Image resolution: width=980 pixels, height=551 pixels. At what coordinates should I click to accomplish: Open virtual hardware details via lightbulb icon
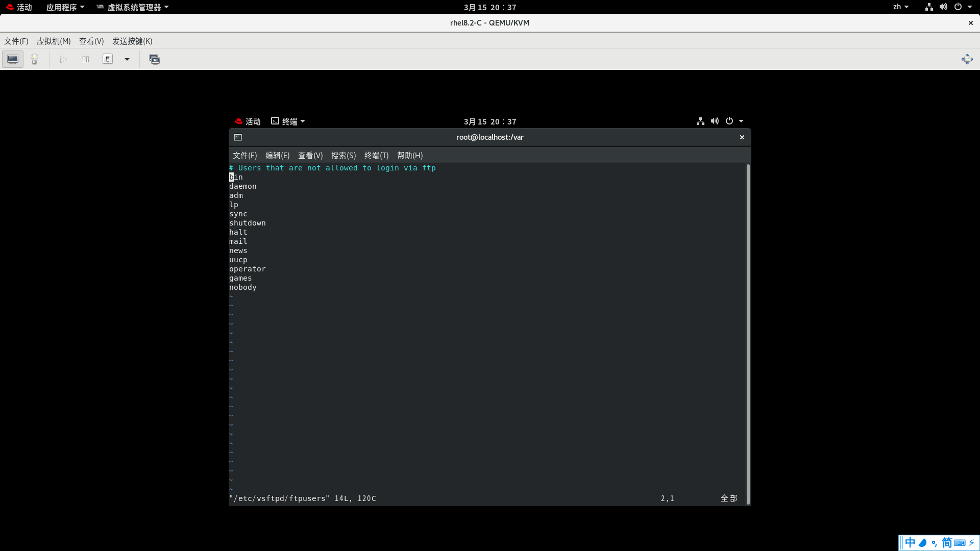(34, 59)
